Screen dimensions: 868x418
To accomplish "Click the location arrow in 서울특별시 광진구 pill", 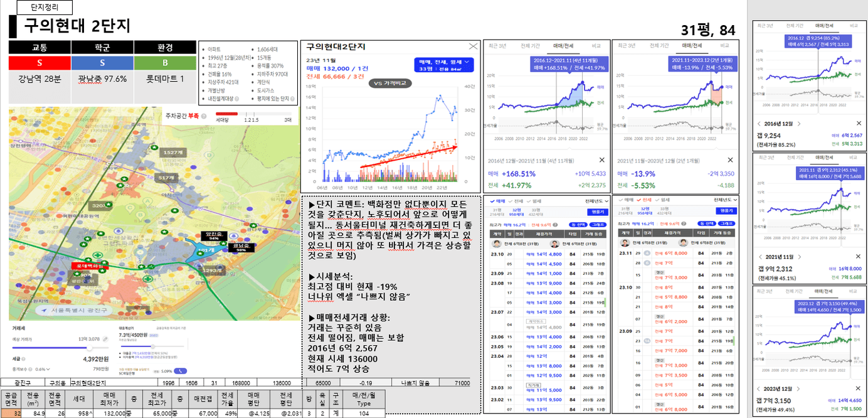I will point(43,310).
